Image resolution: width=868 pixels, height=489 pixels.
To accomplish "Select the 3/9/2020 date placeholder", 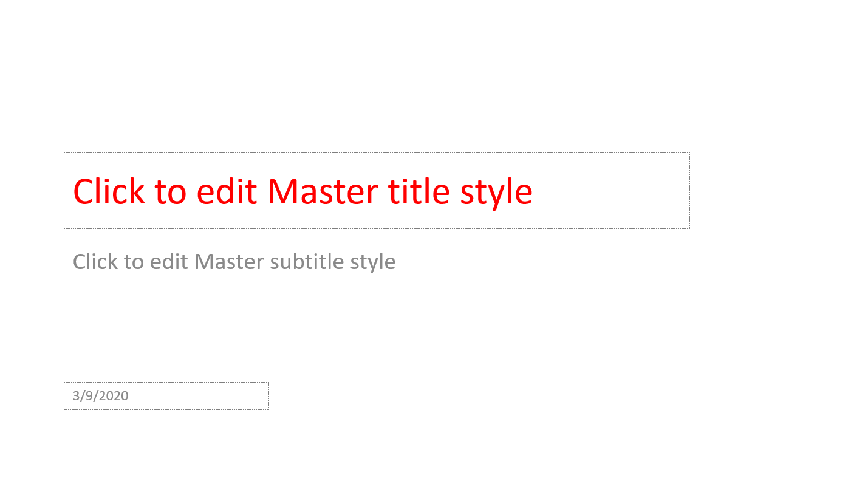I will click(166, 396).
